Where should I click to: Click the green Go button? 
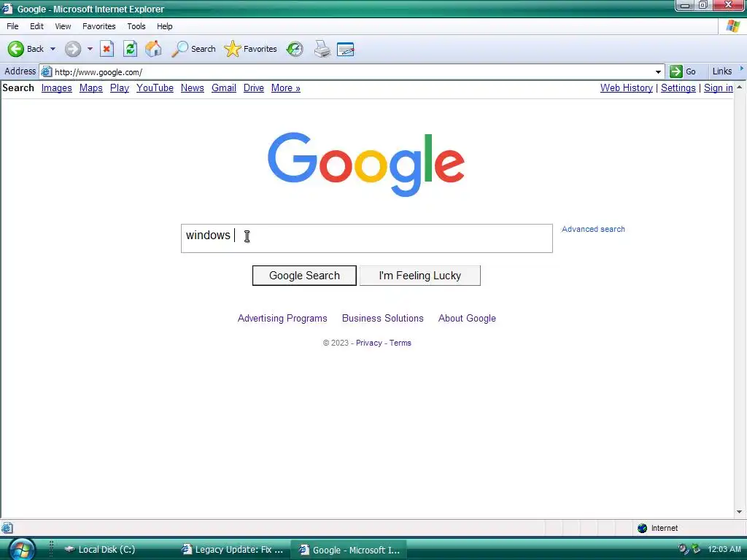point(683,71)
